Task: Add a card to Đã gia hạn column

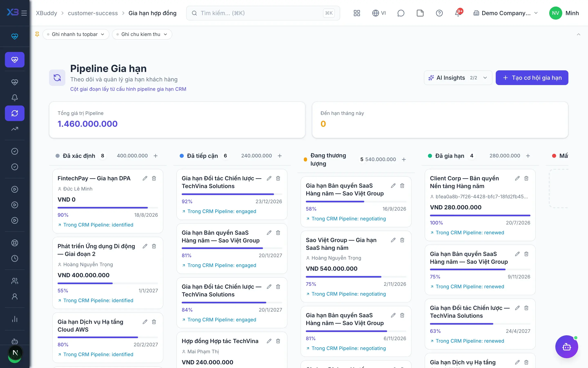Action: pos(528,156)
